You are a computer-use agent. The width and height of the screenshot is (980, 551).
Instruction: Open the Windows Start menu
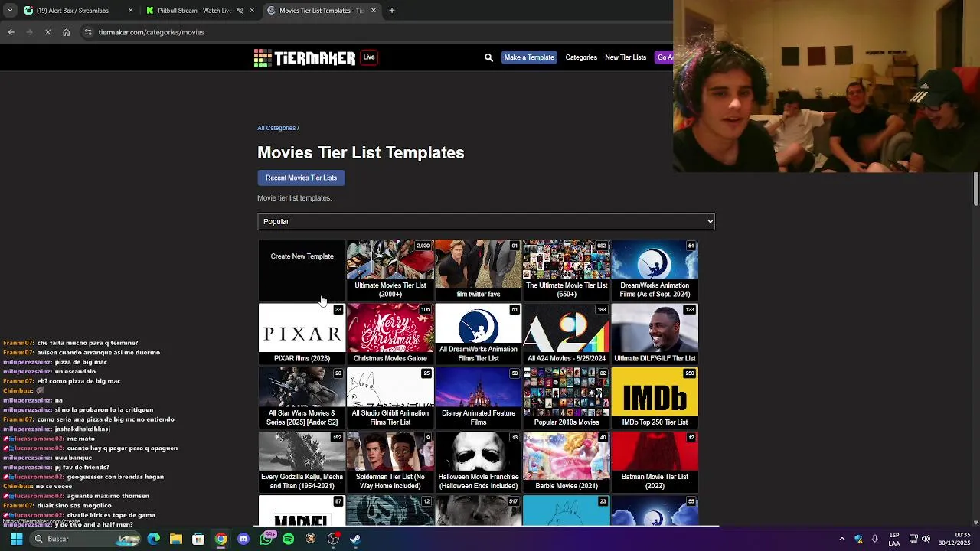[x=16, y=539]
